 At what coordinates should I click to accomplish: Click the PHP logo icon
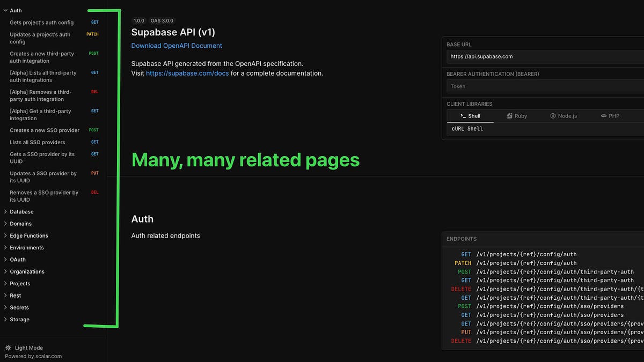(604, 116)
